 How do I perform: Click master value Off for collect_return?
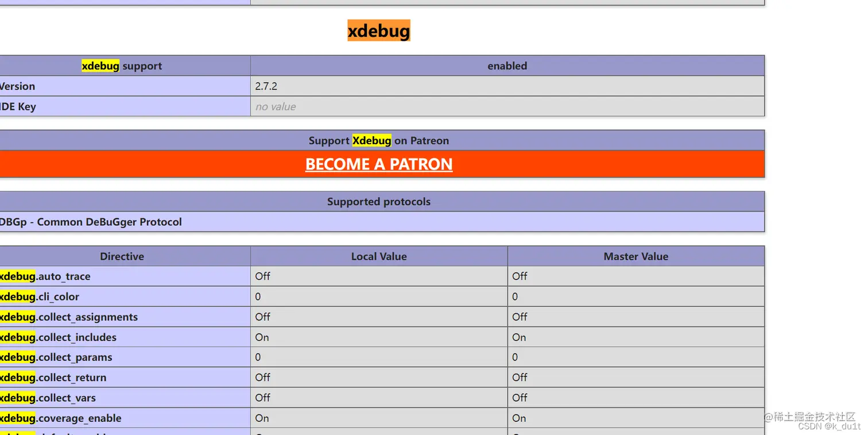click(636, 378)
